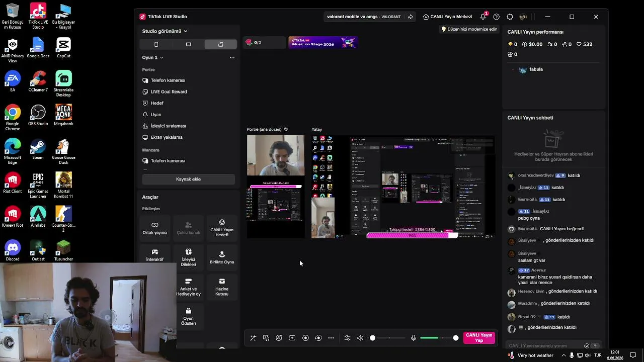Click the 'salam gt var' chat message

[x=532, y=260]
